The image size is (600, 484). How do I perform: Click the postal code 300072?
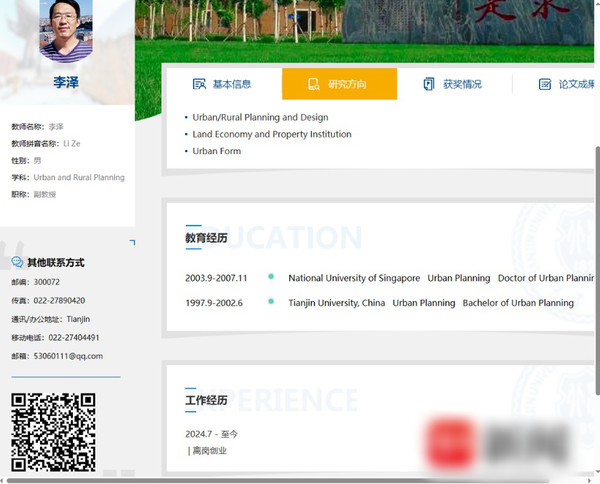(x=47, y=282)
